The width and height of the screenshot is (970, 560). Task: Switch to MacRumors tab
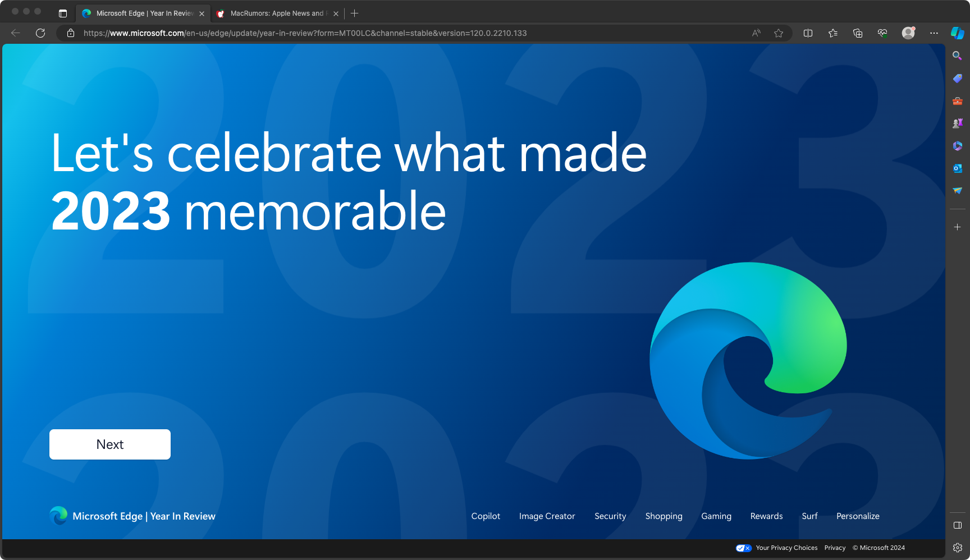click(x=277, y=13)
